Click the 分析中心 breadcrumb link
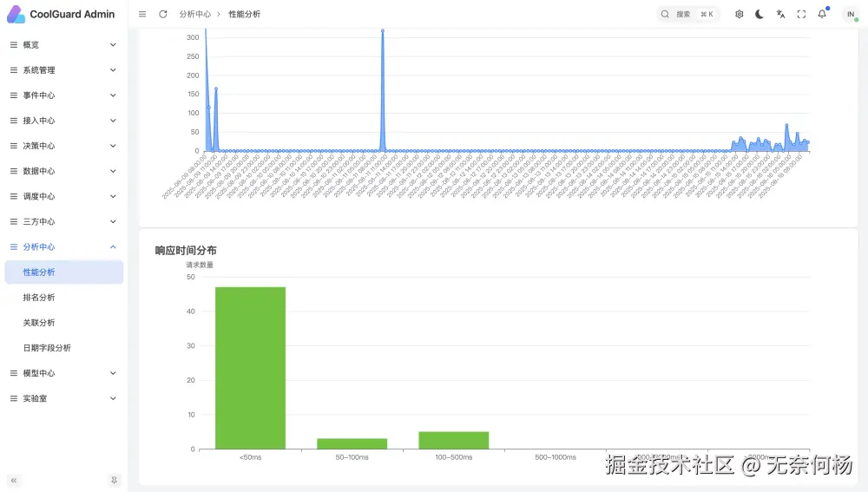The height and width of the screenshot is (492, 868). (194, 15)
